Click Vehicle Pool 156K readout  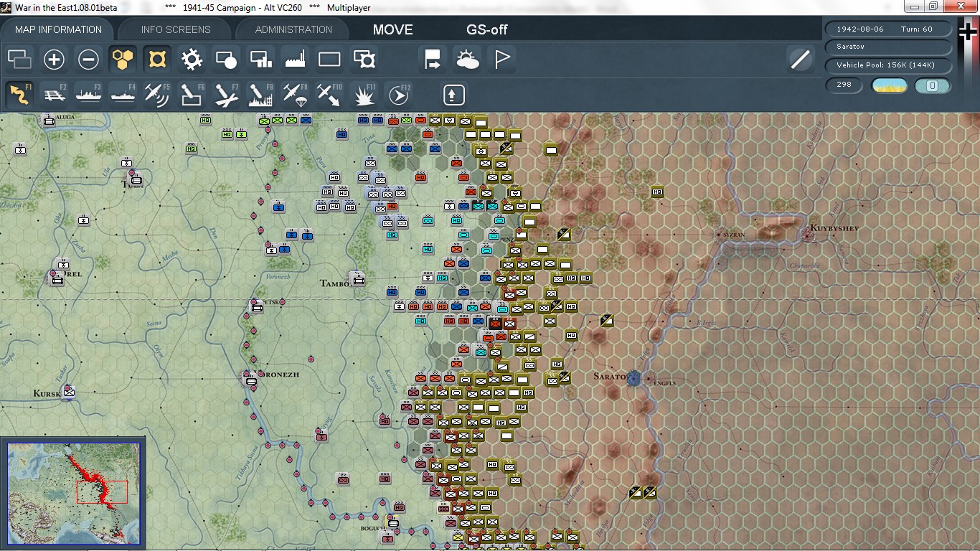click(x=889, y=65)
